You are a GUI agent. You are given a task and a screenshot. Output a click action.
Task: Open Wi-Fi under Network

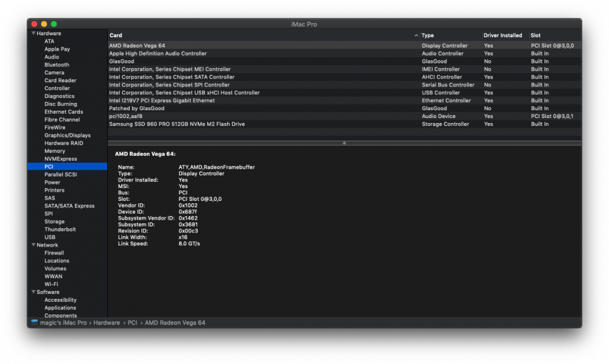pos(51,284)
